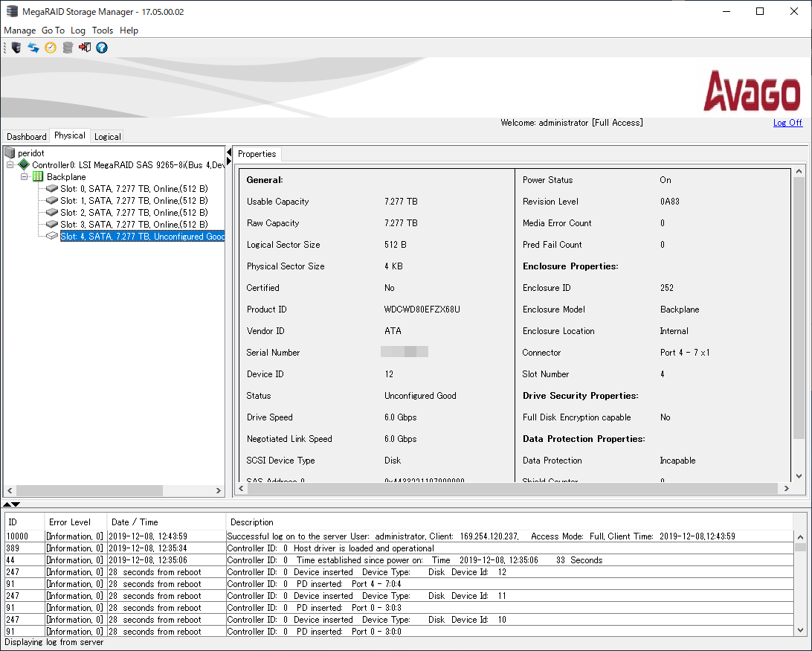The width and height of the screenshot is (812, 651).
Task: Click the log panel down triangle
Action: coord(16,504)
